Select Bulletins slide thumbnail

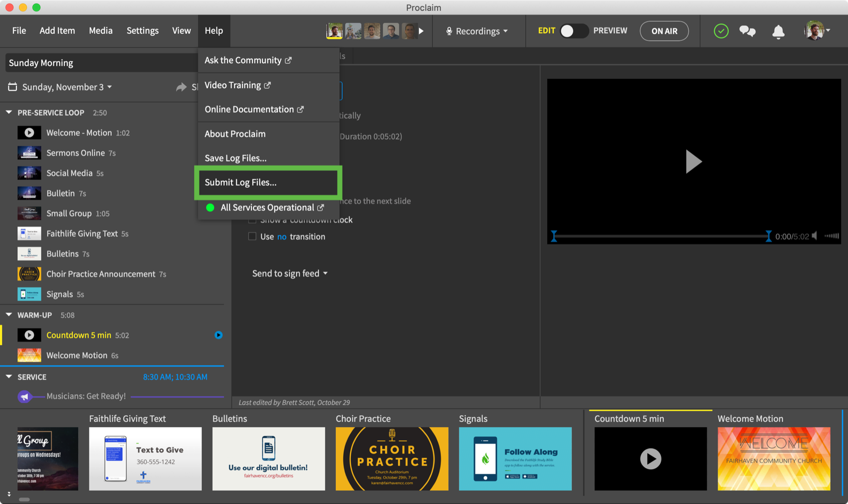(x=268, y=459)
